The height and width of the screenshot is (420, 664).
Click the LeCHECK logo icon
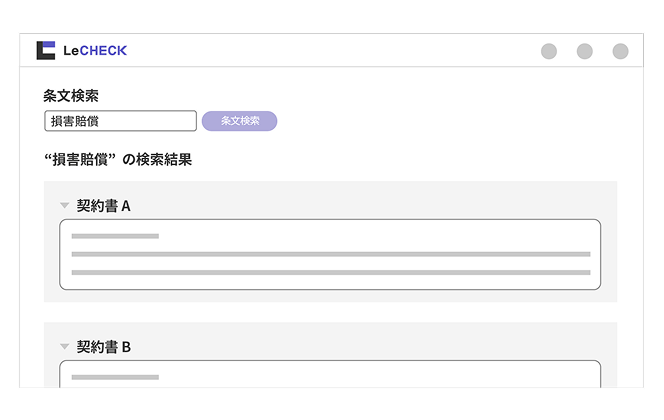45,50
